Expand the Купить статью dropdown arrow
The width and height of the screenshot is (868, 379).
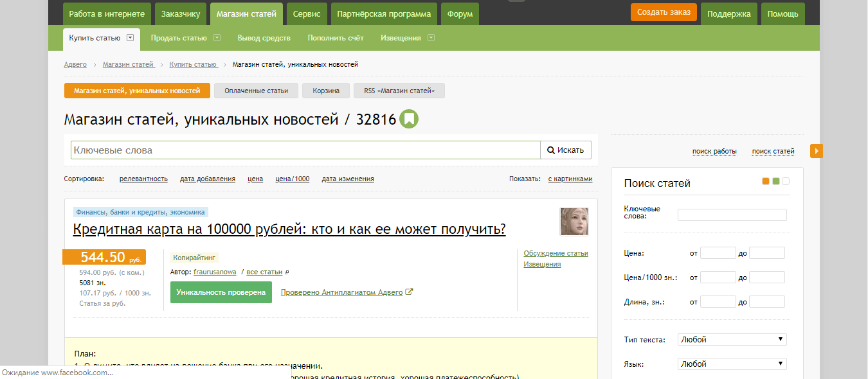tap(130, 38)
